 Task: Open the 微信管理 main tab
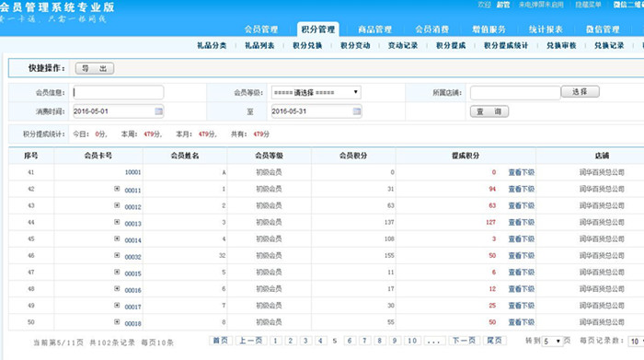(603, 29)
